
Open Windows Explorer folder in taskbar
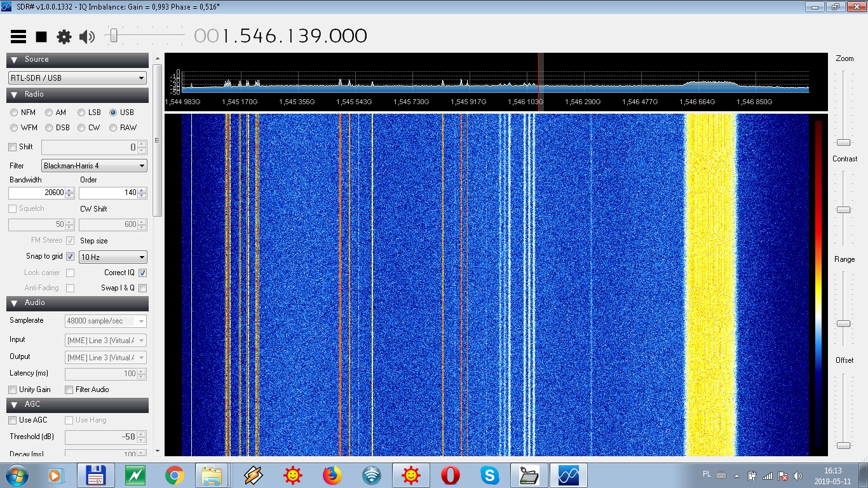(213, 475)
